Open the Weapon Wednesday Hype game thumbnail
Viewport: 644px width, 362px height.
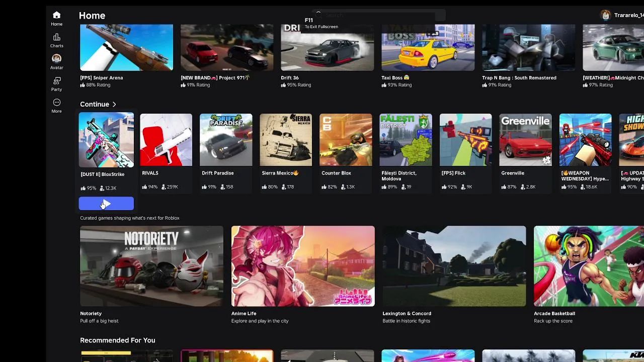[x=585, y=140]
